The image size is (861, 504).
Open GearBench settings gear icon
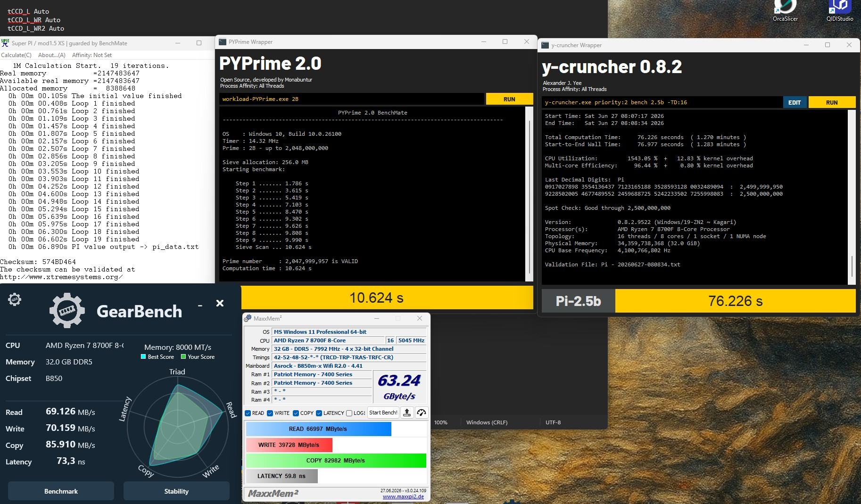15,299
